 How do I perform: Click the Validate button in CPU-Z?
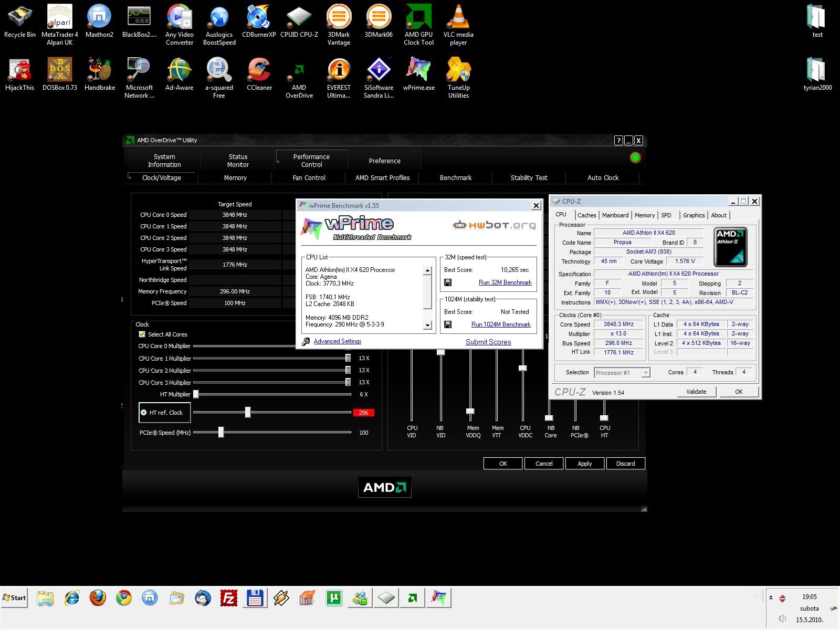pyautogui.click(x=696, y=392)
